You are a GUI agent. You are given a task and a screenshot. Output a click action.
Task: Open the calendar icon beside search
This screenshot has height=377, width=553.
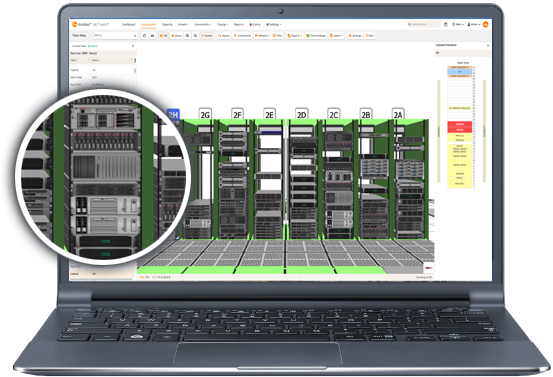pyautogui.click(x=445, y=24)
